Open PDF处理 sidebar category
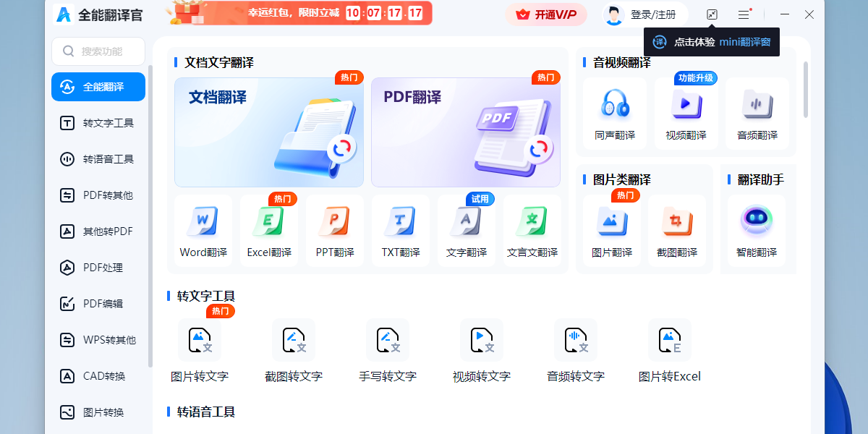This screenshot has width=868, height=434. (98, 268)
